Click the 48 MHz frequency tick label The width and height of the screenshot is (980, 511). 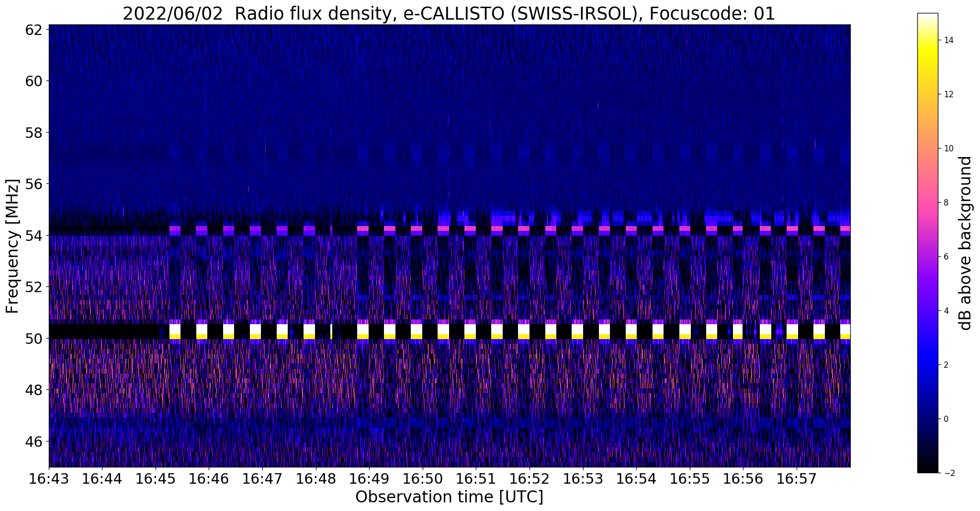coord(34,389)
